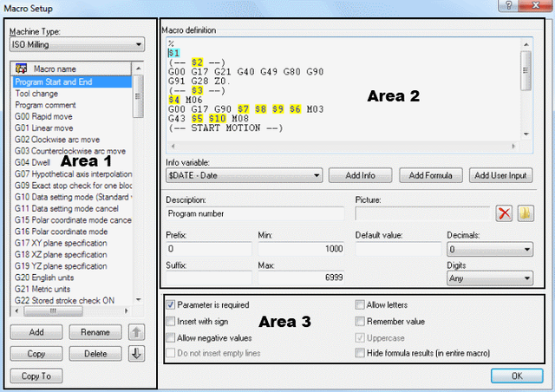Click the Add Info button
555x392 pixels.
point(360,175)
